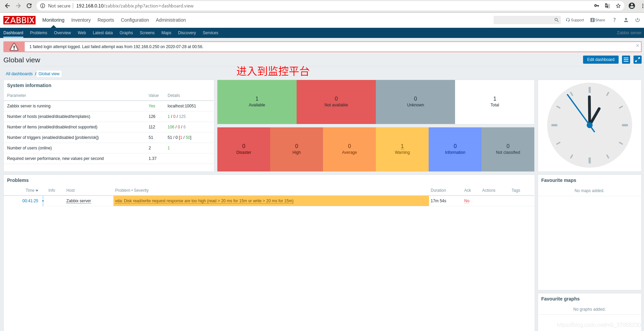Click the gray Unknown hosts tile
This screenshot has height=331, width=644.
(x=415, y=102)
